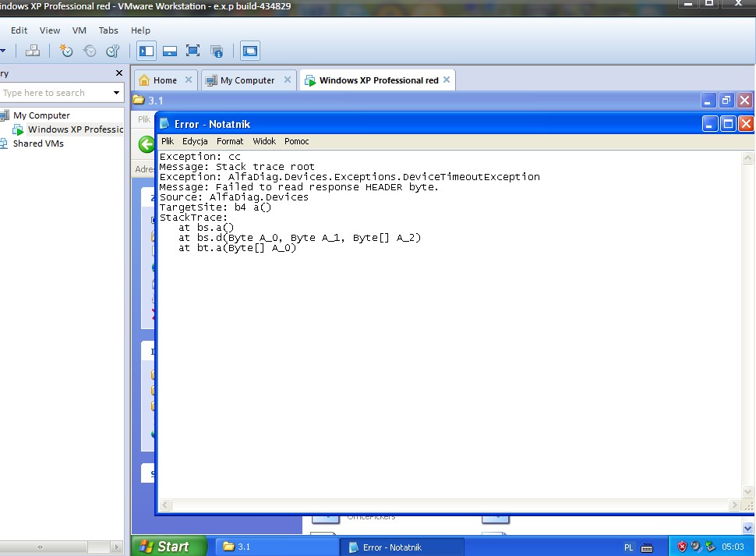The image size is (756, 556).
Task: Open the snapshot manager icon
Action: click(x=113, y=51)
